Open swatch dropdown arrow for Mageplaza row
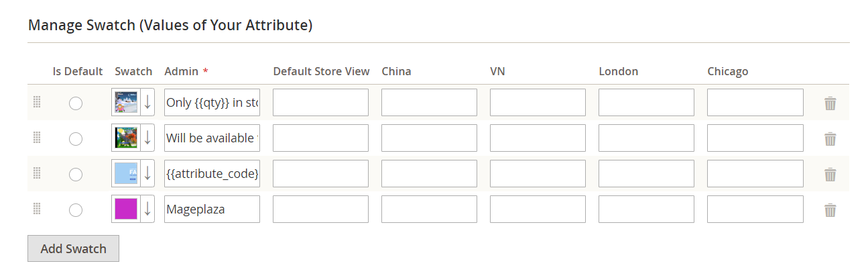The width and height of the screenshot is (868, 280). click(x=147, y=209)
